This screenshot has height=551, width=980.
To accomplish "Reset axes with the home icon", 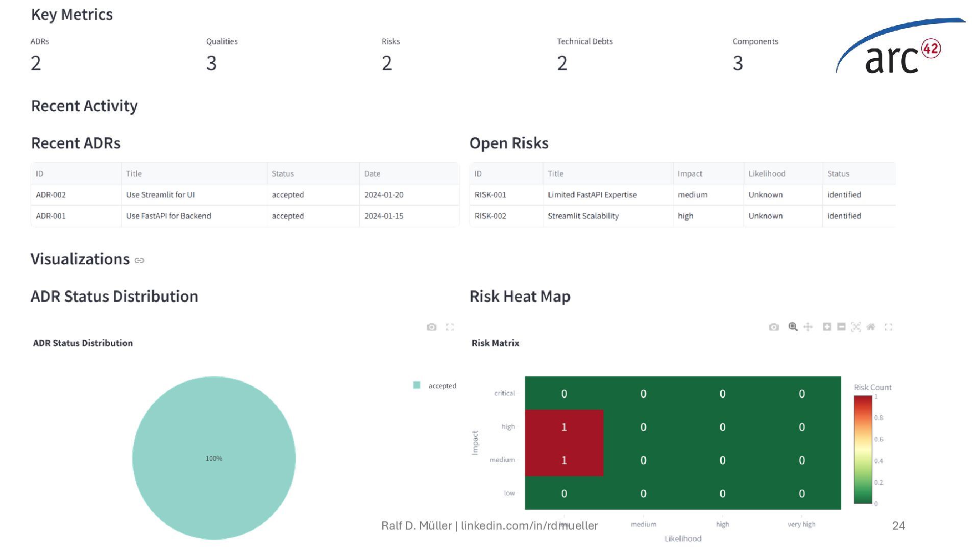I will tap(871, 327).
